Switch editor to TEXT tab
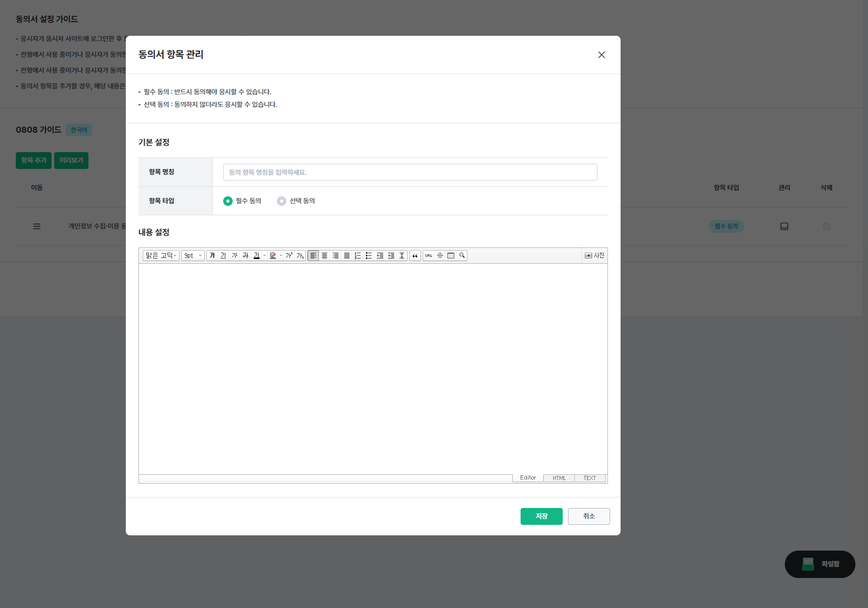The image size is (868, 608). (590, 478)
